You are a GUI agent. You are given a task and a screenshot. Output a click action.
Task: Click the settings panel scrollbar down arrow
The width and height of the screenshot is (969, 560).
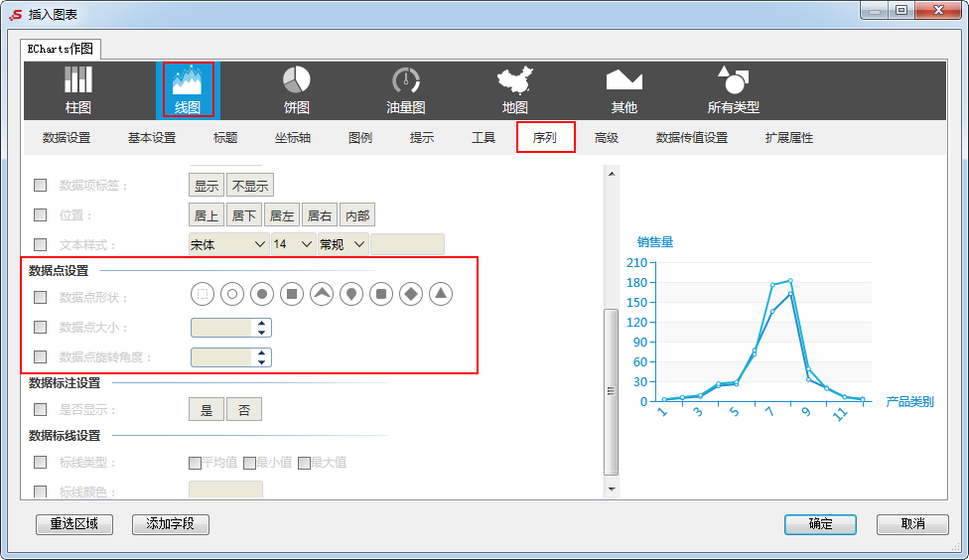(612, 489)
